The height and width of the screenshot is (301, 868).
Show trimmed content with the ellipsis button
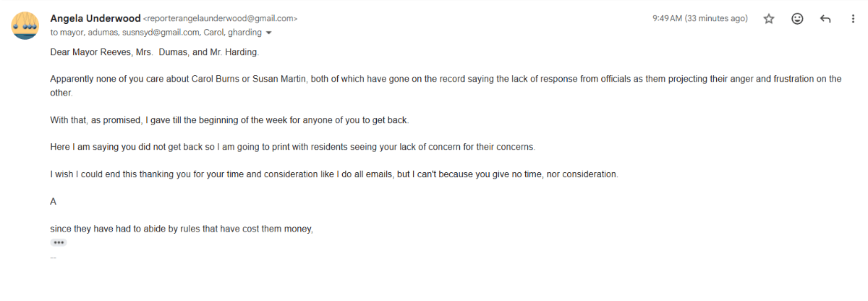coord(59,242)
